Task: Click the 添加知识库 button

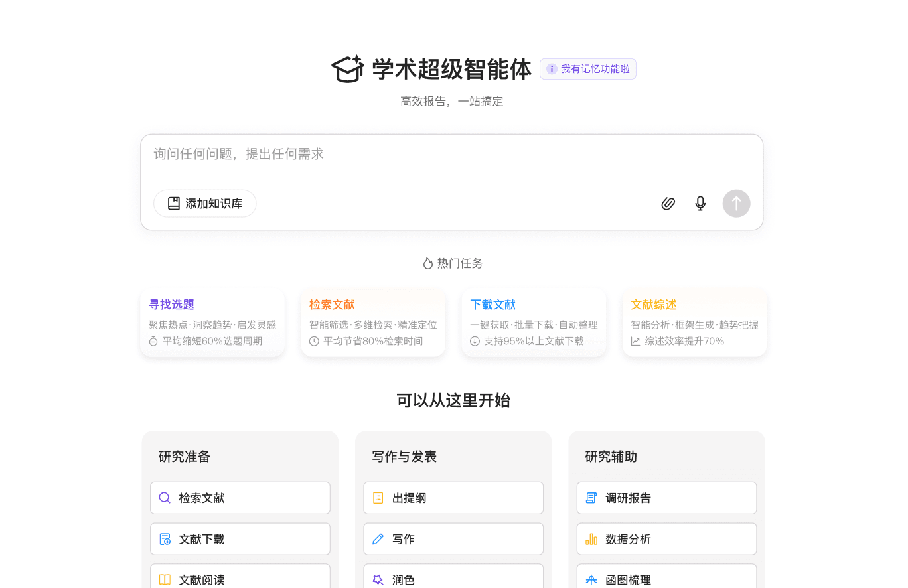Action: click(204, 203)
